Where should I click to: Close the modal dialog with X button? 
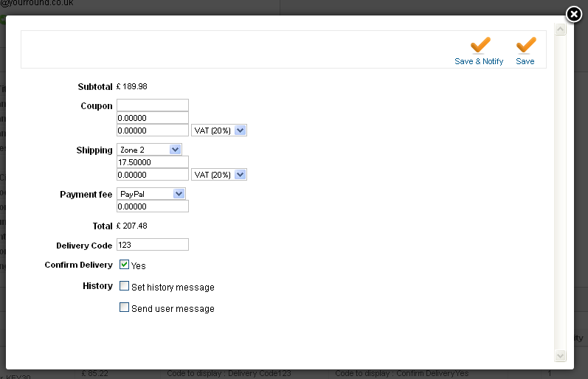point(575,15)
